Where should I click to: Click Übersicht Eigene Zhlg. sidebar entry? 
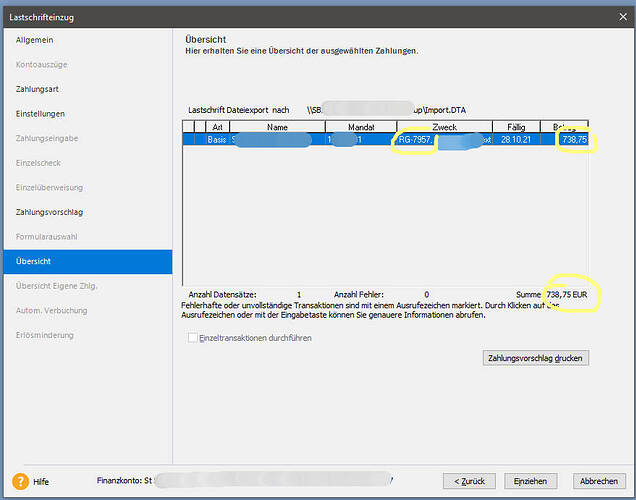coord(56,286)
